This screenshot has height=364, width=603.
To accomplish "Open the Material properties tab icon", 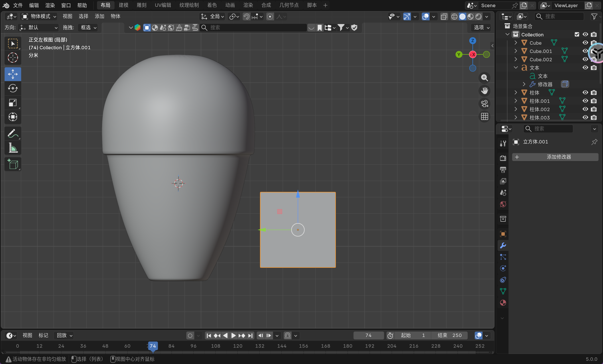I will (503, 303).
